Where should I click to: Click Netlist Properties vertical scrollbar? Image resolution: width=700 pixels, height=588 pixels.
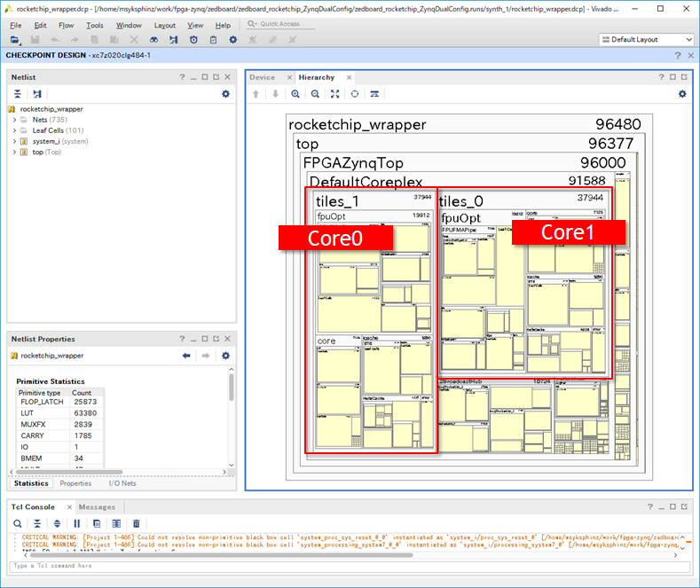click(232, 388)
